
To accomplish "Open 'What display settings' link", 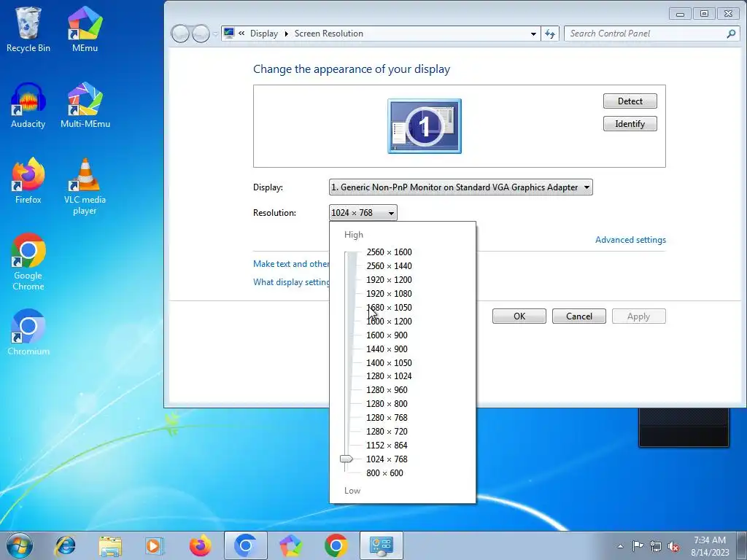I will [x=291, y=282].
